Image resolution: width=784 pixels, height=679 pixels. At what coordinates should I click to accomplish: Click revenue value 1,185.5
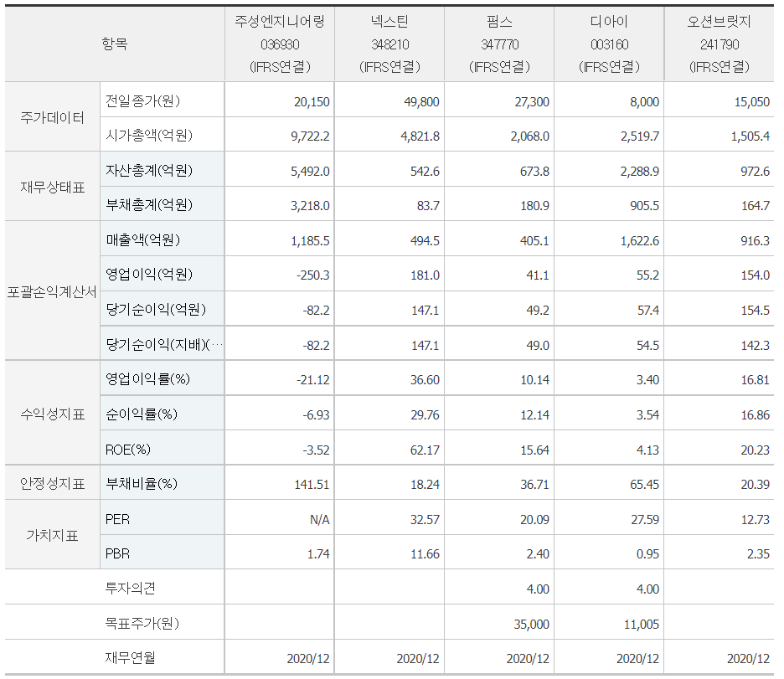pyautogui.click(x=310, y=241)
